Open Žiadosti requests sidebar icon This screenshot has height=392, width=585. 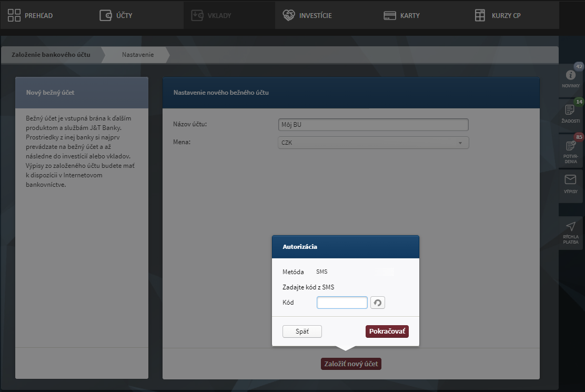(570, 110)
